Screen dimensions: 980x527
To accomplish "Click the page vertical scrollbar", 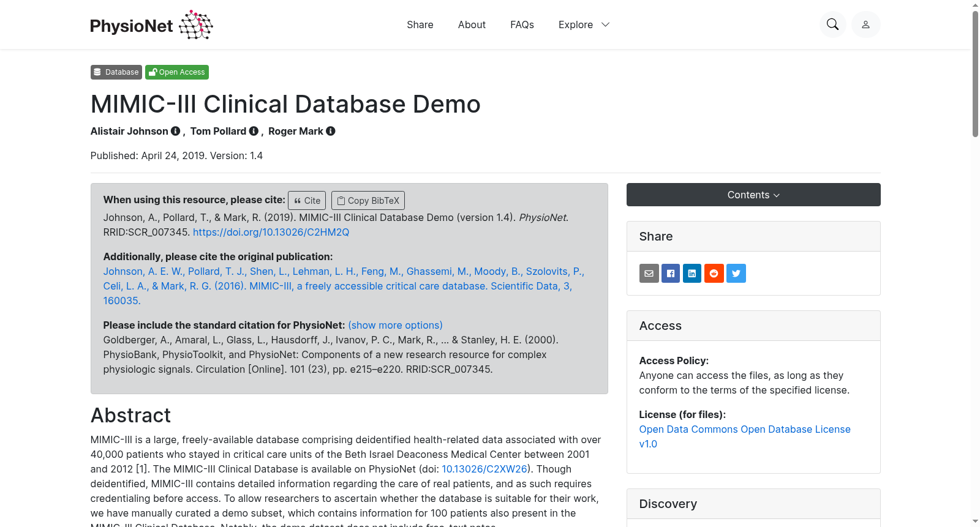I will tap(975, 73).
